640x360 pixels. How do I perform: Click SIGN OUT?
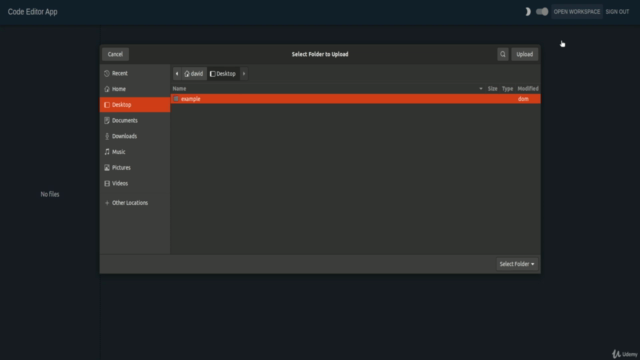617,12
